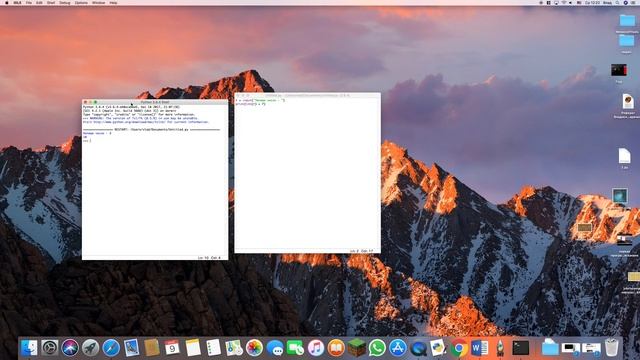Open the Apple menu
640x360 pixels.
(7, 2)
